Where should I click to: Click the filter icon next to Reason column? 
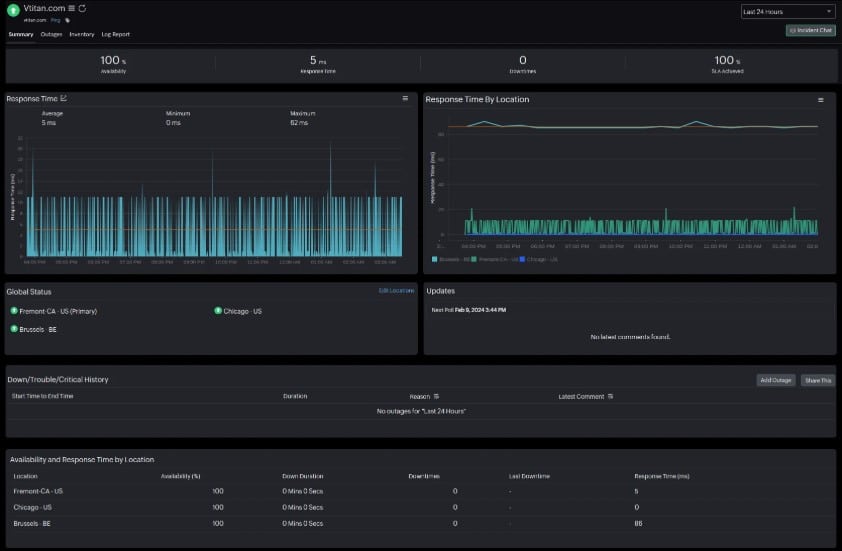coord(436,396)
